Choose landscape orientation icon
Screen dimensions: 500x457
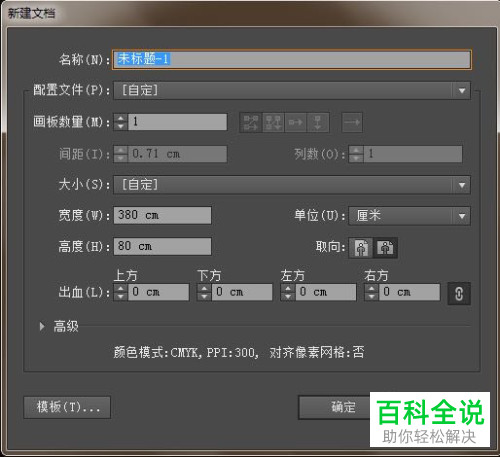(x=386, y=248)
